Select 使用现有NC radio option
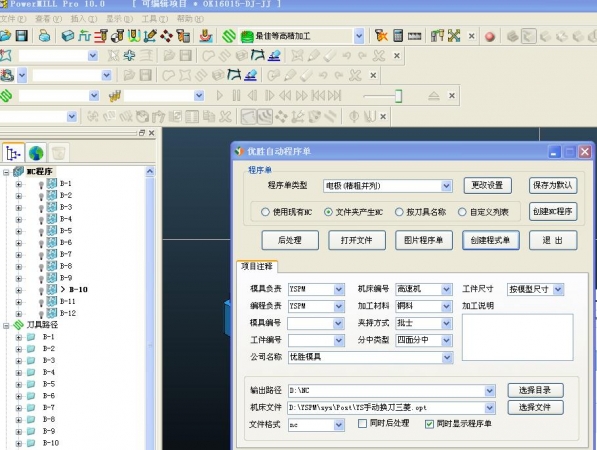The height and width of the screenshot is (450, 597). [x=265, y=212]
